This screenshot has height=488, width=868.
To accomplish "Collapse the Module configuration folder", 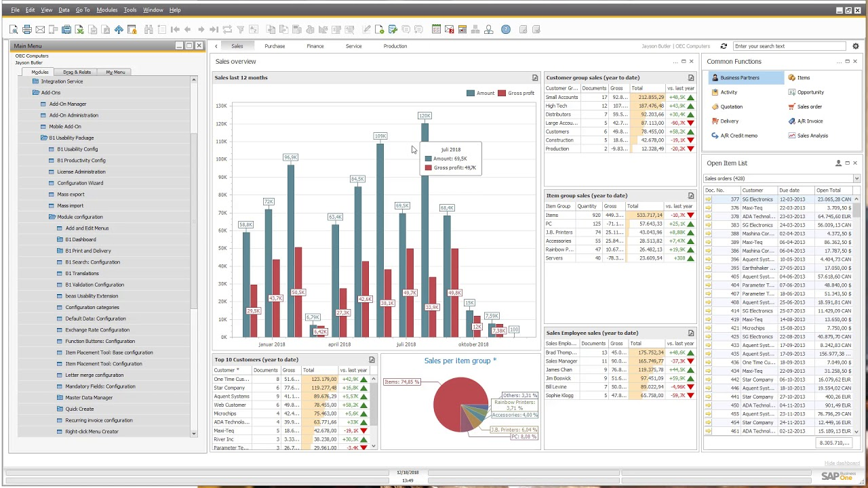I will click(x=52, y=217).
